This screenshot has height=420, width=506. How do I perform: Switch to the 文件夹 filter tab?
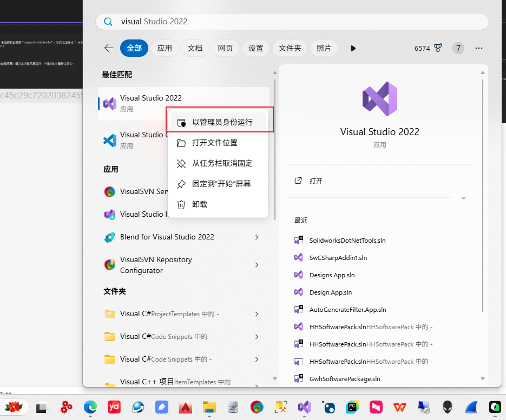(290, 48)
